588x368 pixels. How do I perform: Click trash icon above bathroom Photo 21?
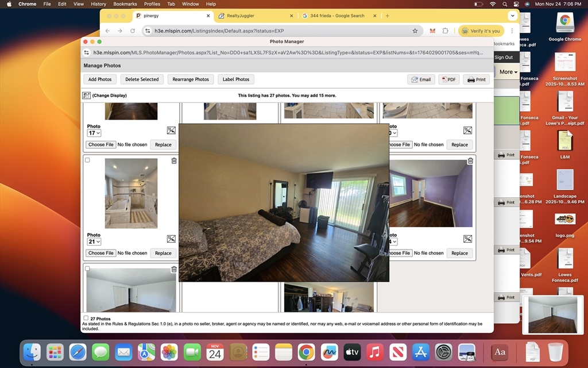pos(174,161)
